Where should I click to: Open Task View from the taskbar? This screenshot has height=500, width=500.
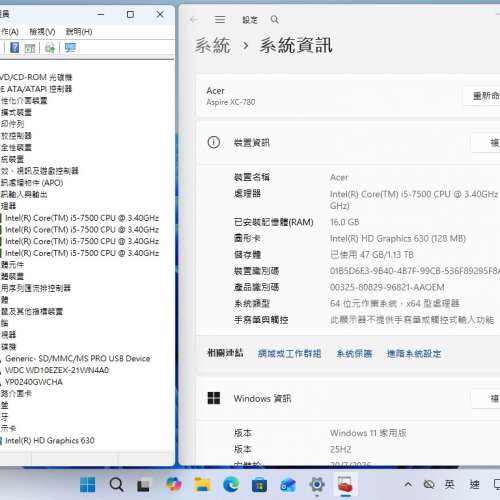pos(144,485)
